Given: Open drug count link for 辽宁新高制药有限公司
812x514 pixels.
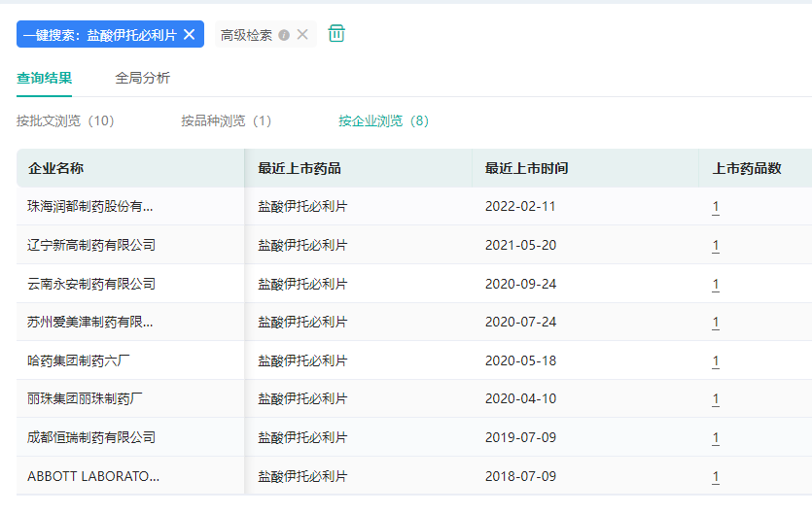Looking at the screenshot, I should pos(716,246).
